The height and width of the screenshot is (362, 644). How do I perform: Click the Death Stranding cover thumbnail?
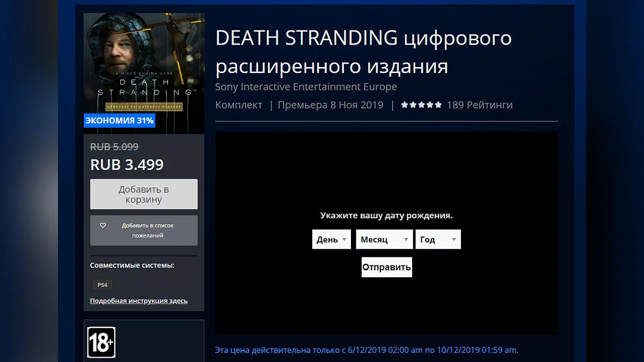(144, 73)
